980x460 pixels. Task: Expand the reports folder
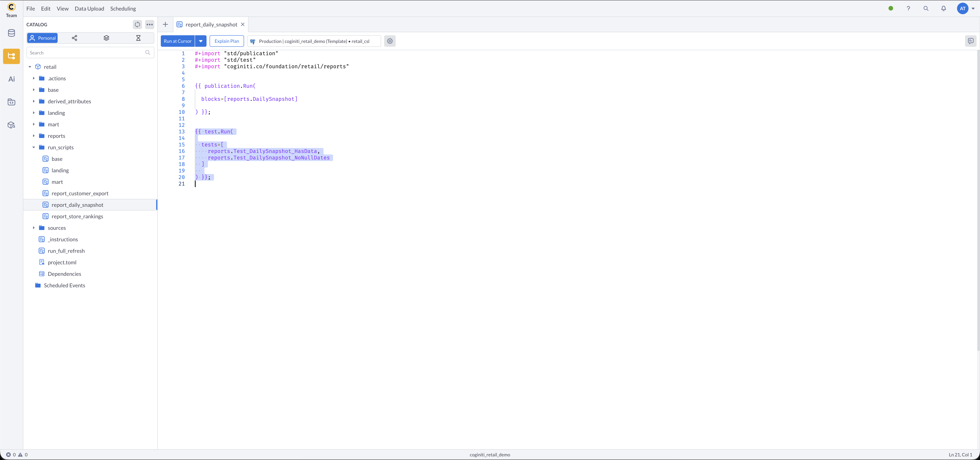[x=34, y=136]
